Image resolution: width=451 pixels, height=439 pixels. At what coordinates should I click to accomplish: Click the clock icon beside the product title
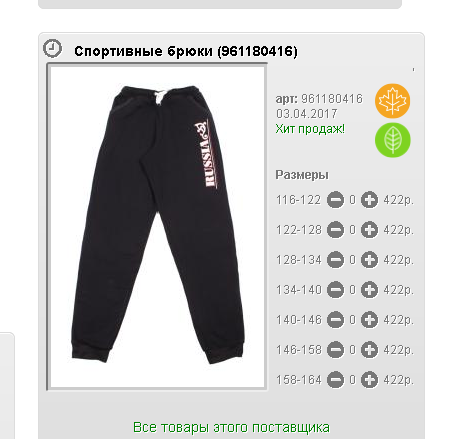52,48
